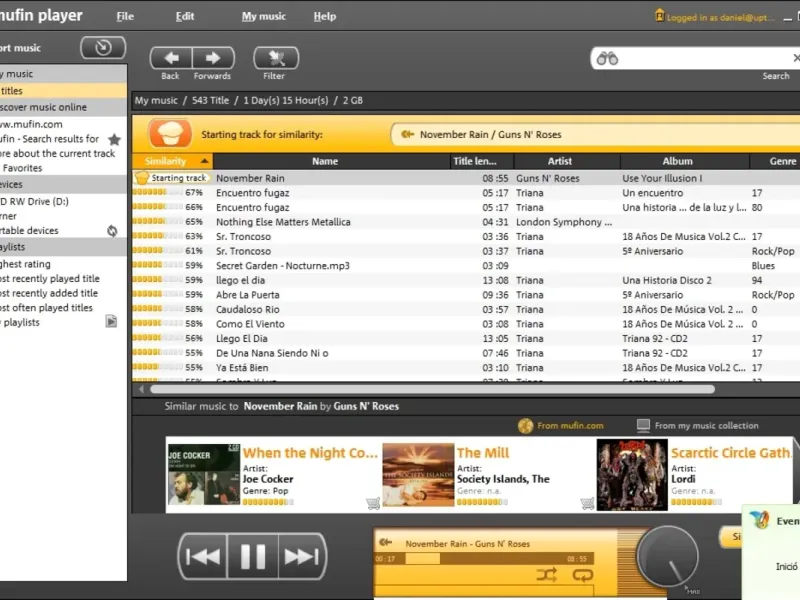Screen dimensions: 800x600
Task: Click the shopping cart icon for Joe Cocker
Action: 373,504
